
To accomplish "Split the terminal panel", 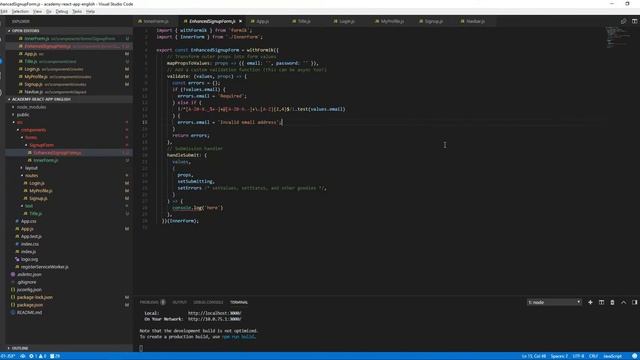I will [x=601, y=302].
